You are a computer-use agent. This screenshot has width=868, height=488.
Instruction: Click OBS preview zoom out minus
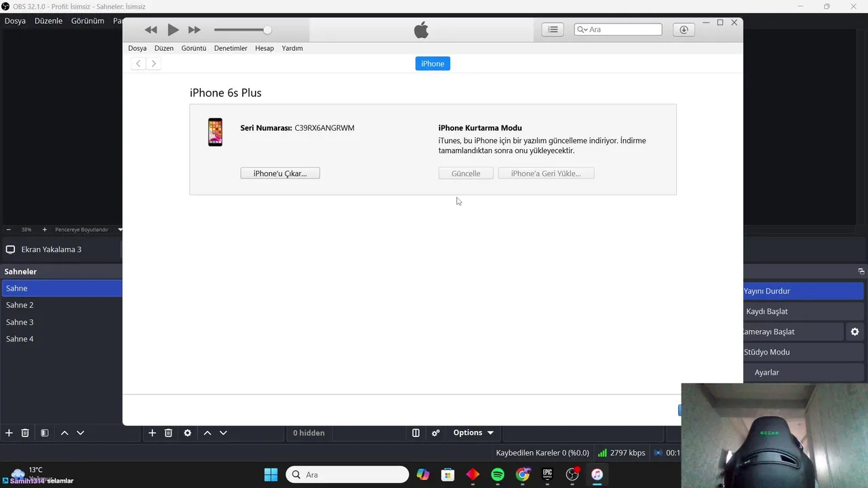(x=8, y=230)
